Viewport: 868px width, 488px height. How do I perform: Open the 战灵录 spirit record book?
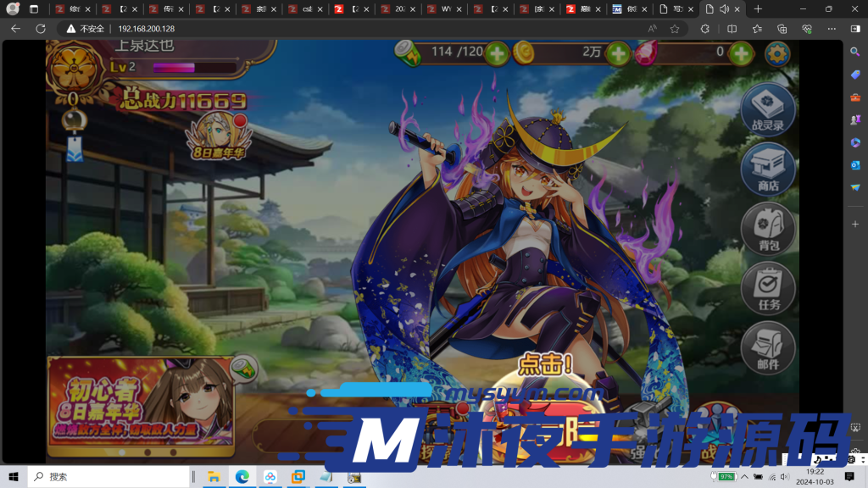click(x=768, y=108)
